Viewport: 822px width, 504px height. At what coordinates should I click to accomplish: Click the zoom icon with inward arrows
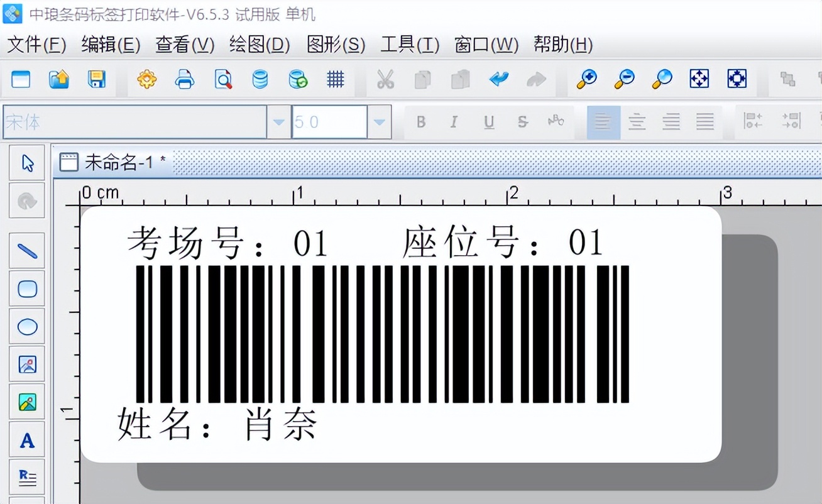click(x=737, y=79)
